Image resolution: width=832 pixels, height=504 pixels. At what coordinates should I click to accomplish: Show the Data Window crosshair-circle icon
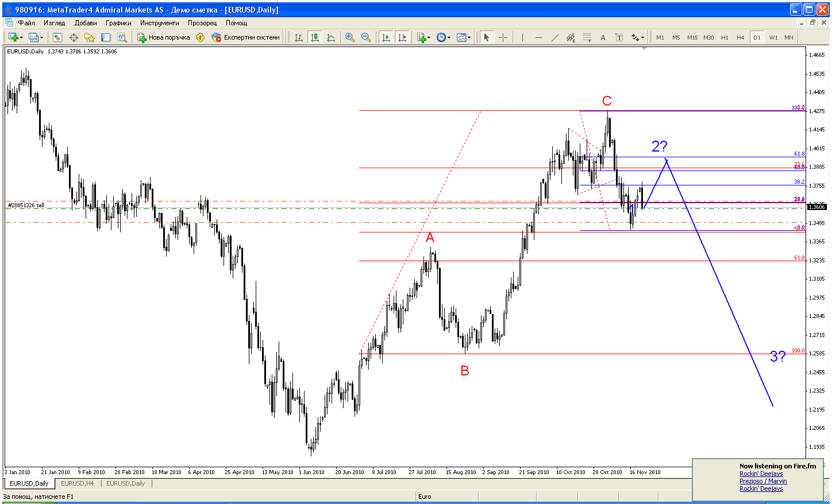click(x=74, y=37)
